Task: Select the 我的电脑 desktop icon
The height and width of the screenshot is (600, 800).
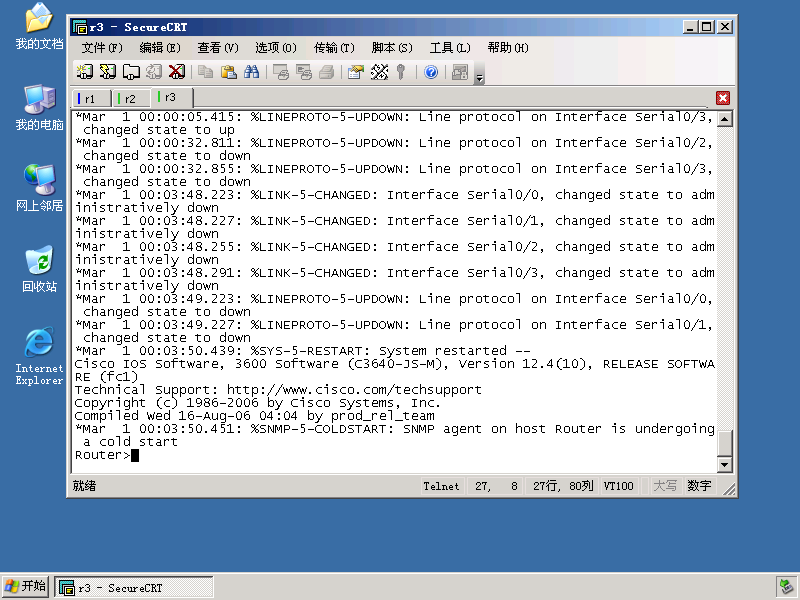Action: click(39, 108)
